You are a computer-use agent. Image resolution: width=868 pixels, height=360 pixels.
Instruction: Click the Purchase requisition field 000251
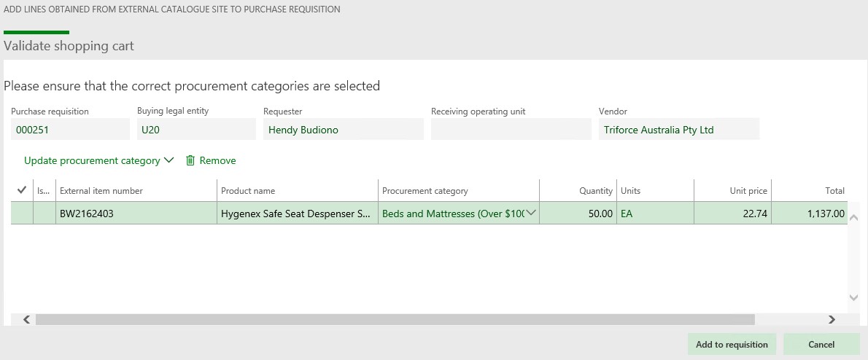pyautogui.click(x=70, y=130)
